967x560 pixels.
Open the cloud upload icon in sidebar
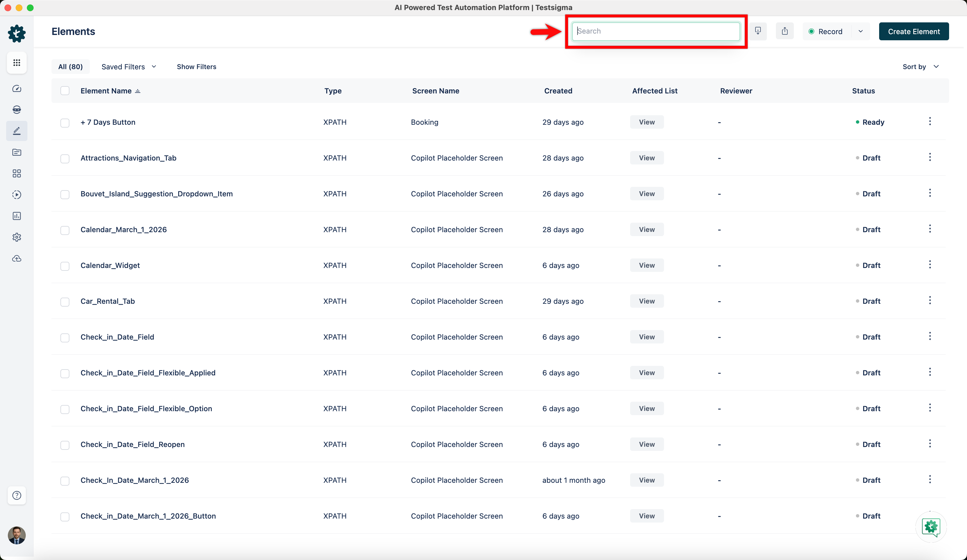(x=17, y=258)
